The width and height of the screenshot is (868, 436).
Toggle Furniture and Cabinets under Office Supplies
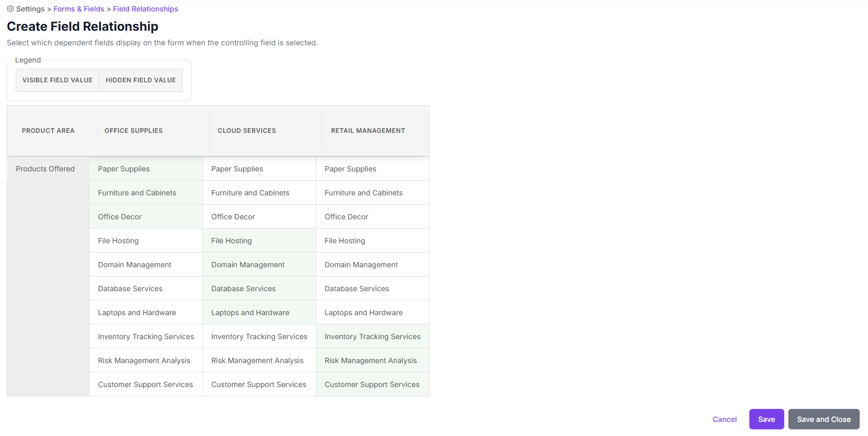(146, 193)
